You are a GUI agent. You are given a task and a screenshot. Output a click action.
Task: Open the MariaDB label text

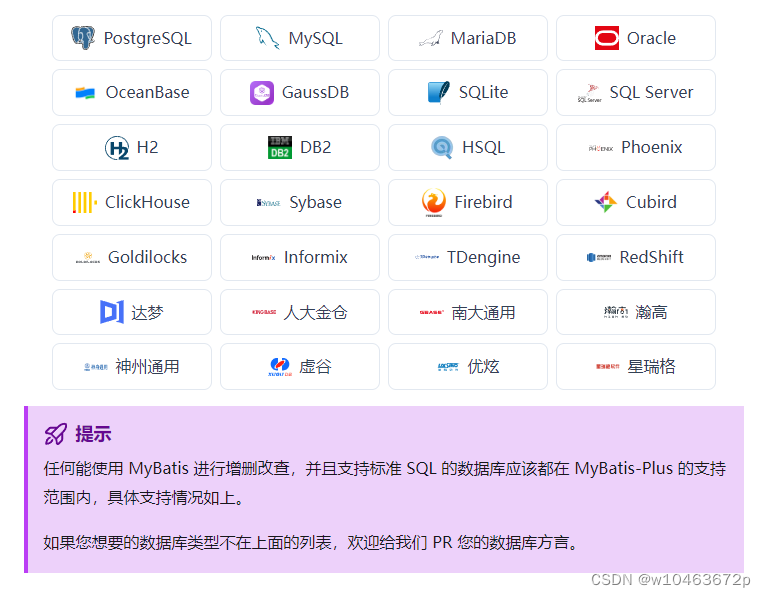484,38
